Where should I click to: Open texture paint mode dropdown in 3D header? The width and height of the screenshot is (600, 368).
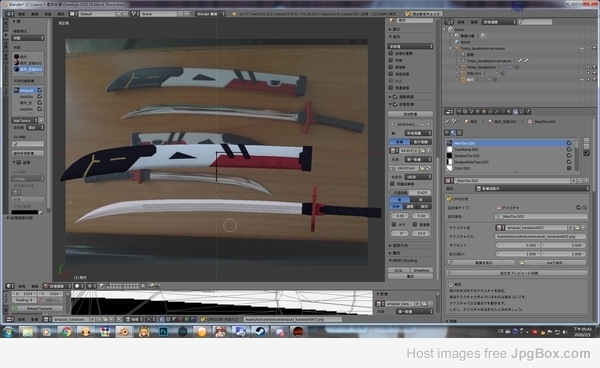57,286
